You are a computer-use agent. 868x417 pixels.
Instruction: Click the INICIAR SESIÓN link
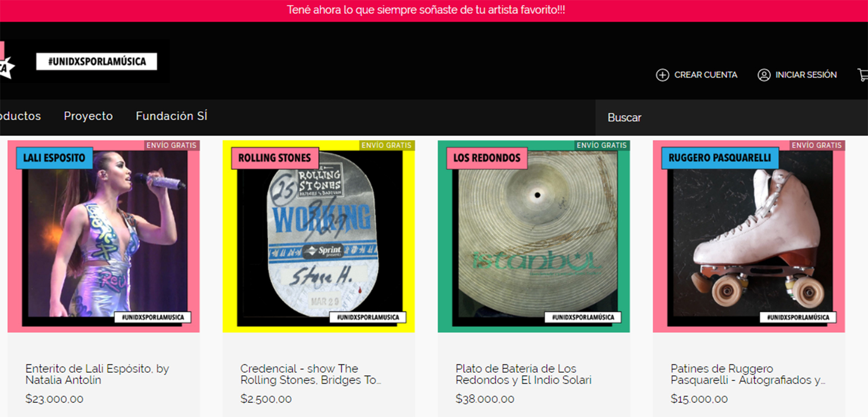click(x=805, y=75)
